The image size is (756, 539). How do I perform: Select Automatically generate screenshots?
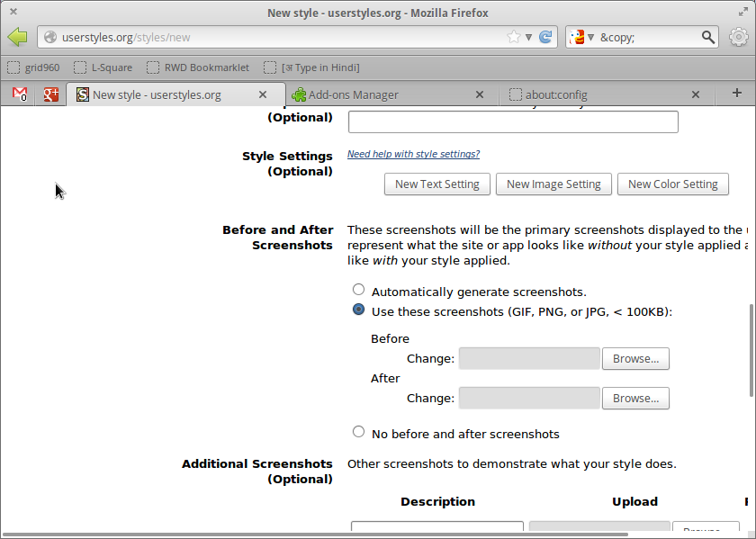(x=358, y=289)
